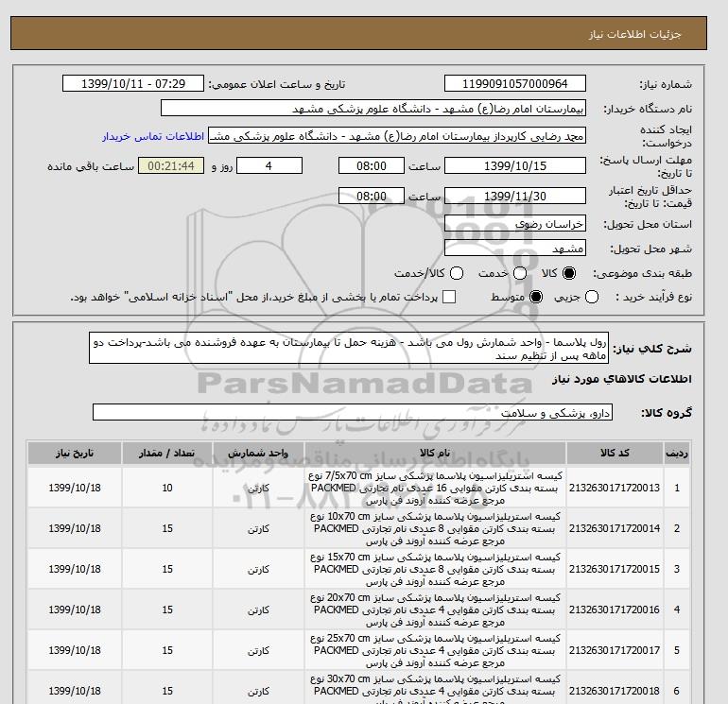Select the متوسط purchase type radio
Viewport: 728px width, 704px height.
(x=536, y=297)
